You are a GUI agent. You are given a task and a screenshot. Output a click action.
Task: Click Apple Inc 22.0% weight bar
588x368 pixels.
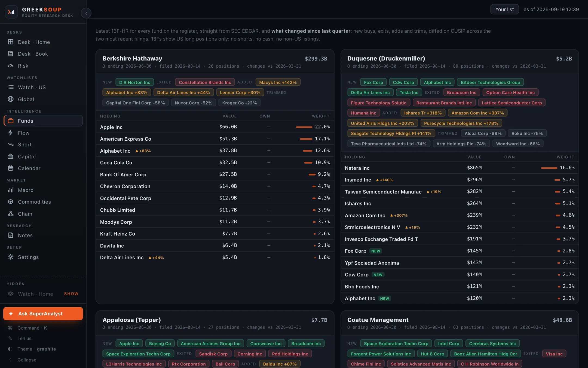[304, 127]
